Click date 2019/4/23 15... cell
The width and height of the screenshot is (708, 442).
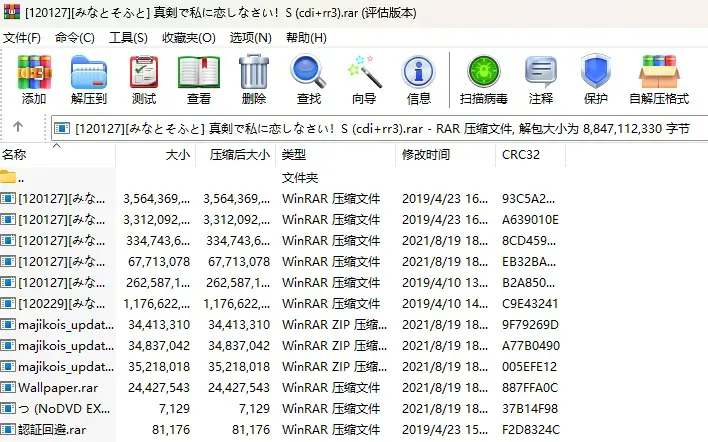(445, 429)
